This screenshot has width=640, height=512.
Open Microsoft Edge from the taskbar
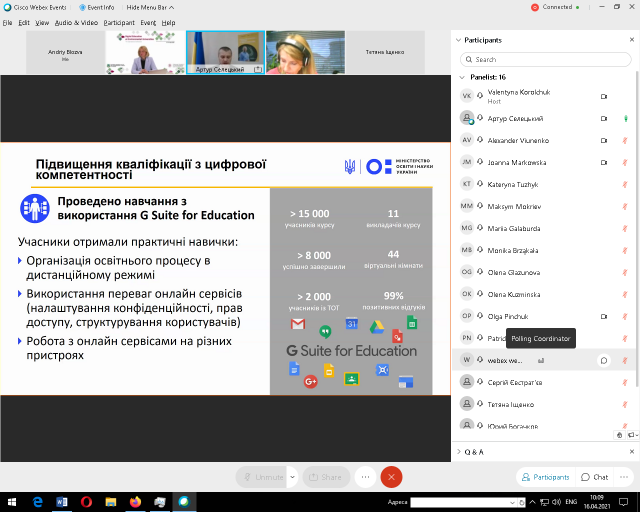coord(38,502)
